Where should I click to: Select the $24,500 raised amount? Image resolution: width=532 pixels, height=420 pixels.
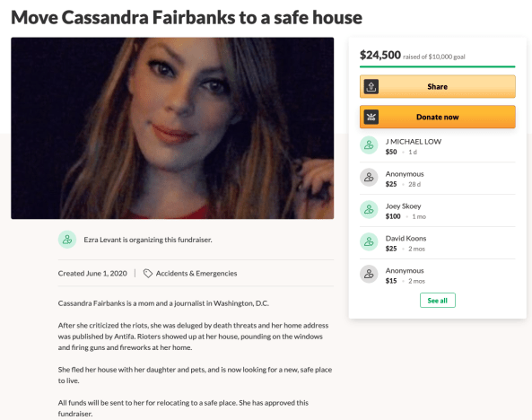pos(380,55)
